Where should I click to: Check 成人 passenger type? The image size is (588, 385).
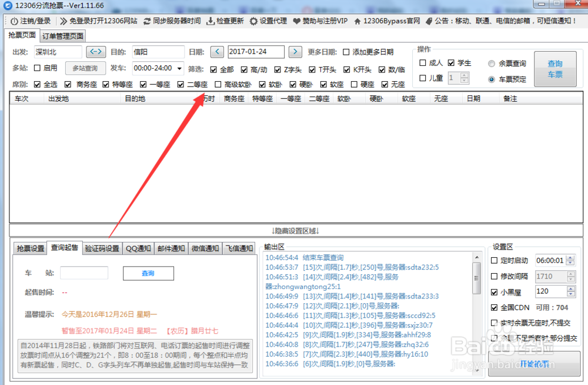(x=423, y=63)
